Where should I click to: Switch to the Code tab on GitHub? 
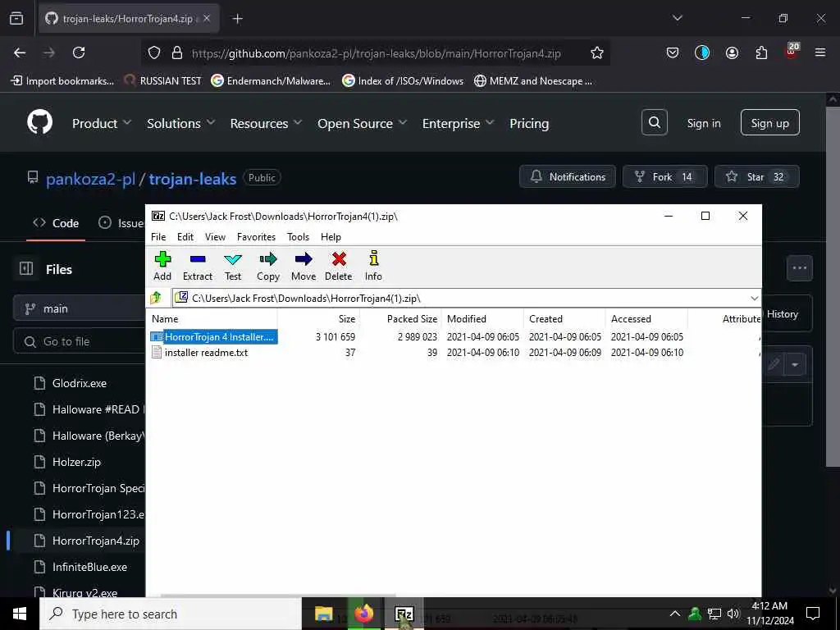pyautogui.click(x=56, y=223)
